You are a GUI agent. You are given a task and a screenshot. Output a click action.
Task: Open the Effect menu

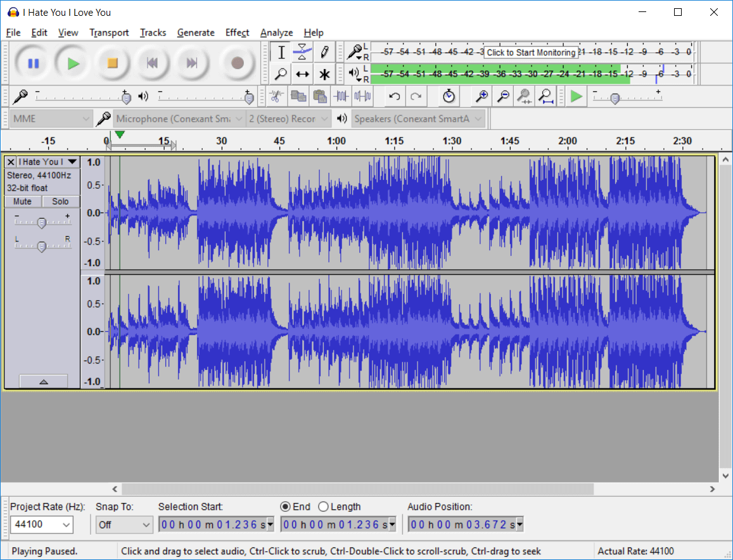click(x=237, y=33)
